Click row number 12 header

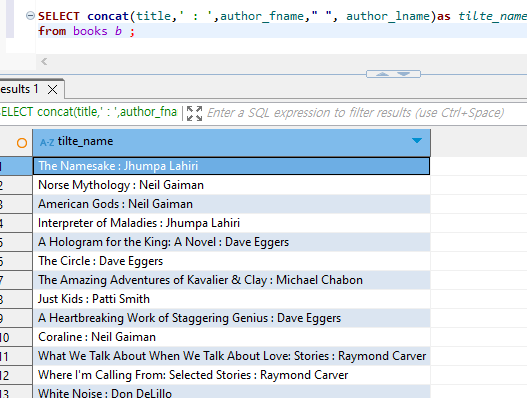pos(16,375)
